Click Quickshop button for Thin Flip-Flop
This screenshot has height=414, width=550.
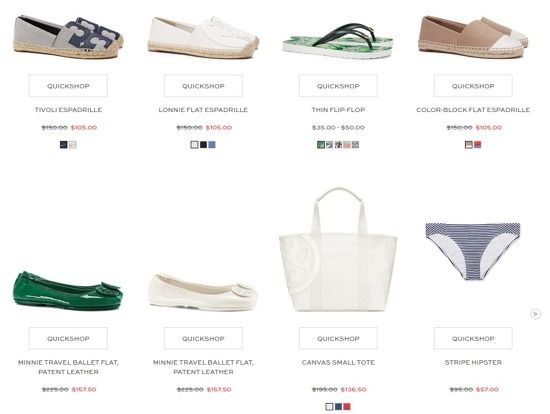pos(338,86)
